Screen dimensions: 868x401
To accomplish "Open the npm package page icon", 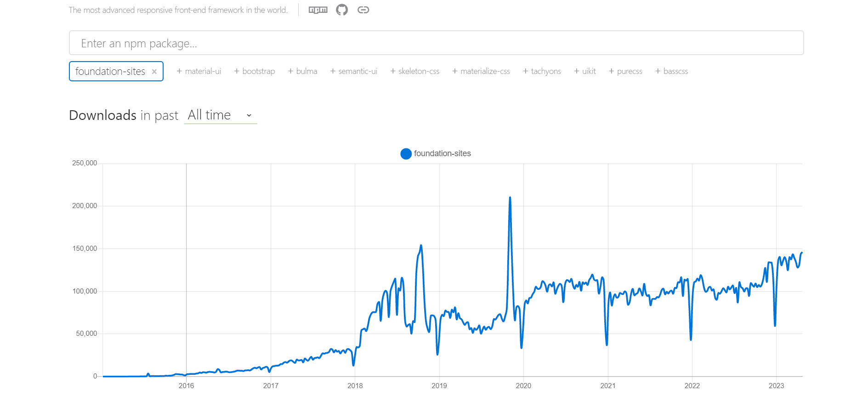I will (x=318, y=10).
